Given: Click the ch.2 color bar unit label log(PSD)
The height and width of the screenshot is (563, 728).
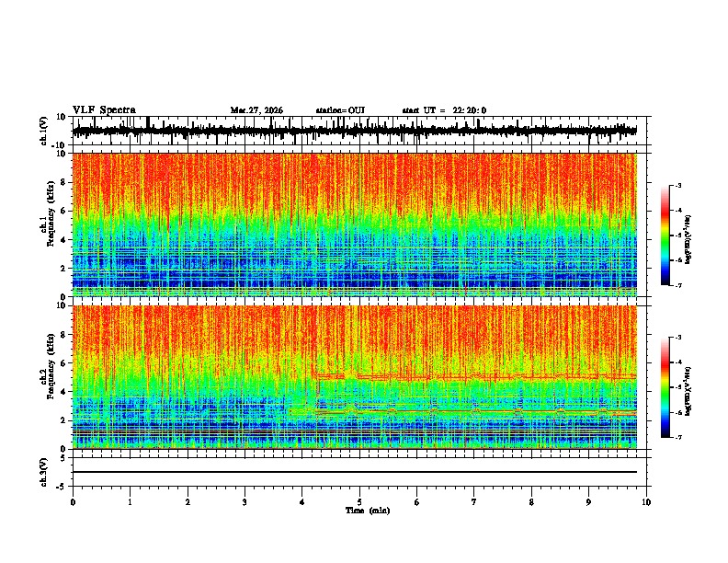Looking at the screenshot, I should [688, 391].
